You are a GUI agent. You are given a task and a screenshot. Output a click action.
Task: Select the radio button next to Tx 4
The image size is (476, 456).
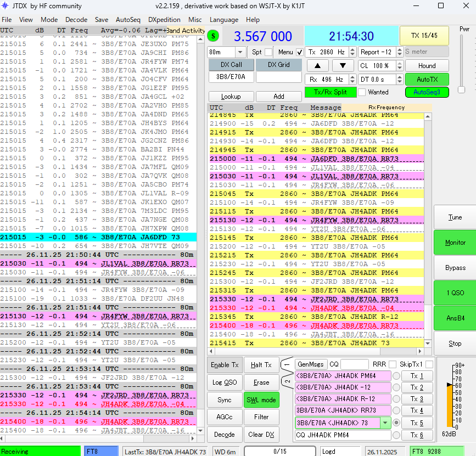tap(396, 410)
